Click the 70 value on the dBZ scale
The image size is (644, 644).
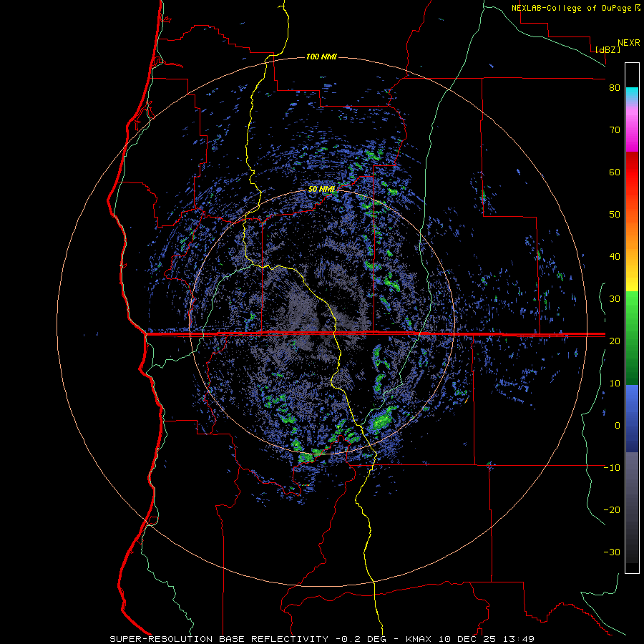click(x=615, y=130)
